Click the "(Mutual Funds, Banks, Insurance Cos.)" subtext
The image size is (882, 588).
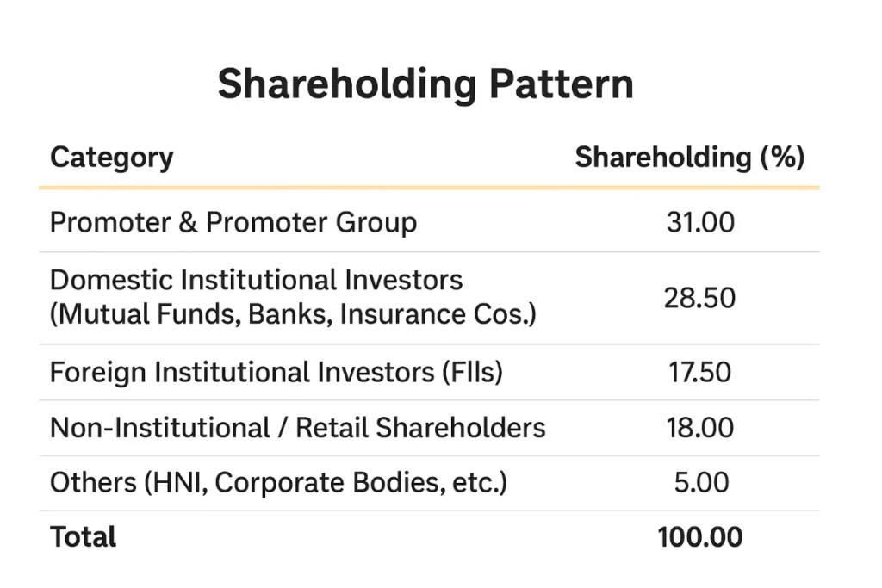pos(293,314)
